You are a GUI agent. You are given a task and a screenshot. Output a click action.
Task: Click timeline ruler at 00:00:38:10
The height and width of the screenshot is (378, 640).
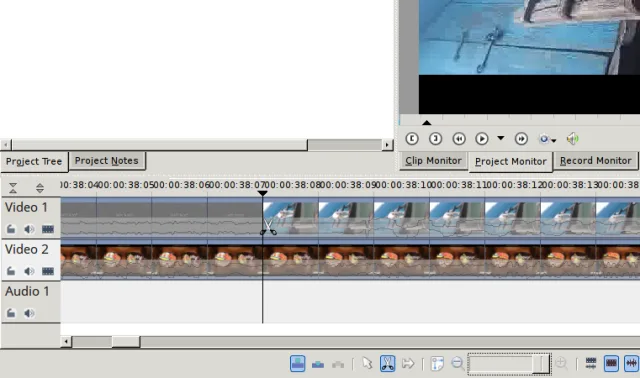[402, 185]
